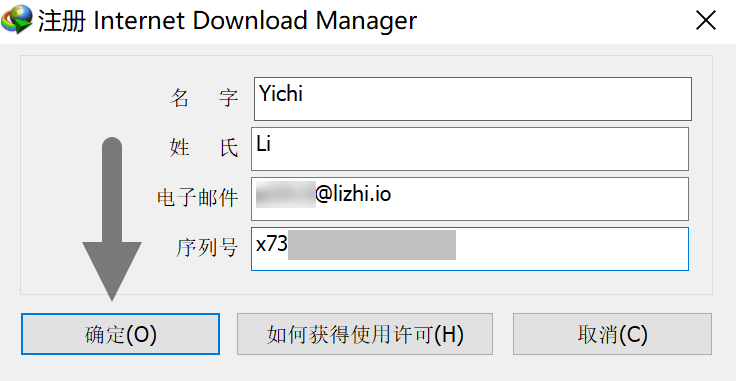Image resolution: width=736 pixels, height=381 pixels.
Task: Click the large gray downward arrow graphic
Action: click(x=112, y=219)
